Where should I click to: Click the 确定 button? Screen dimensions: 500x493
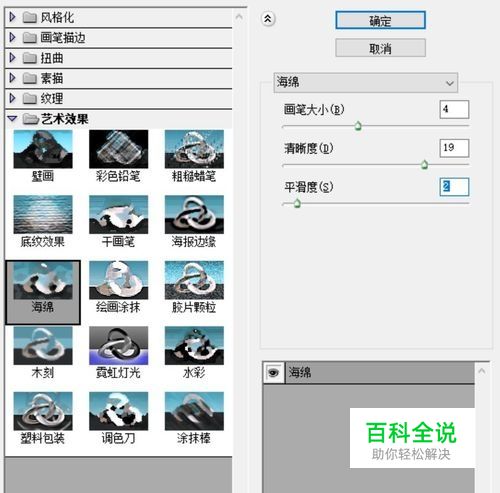click(380, 21)
